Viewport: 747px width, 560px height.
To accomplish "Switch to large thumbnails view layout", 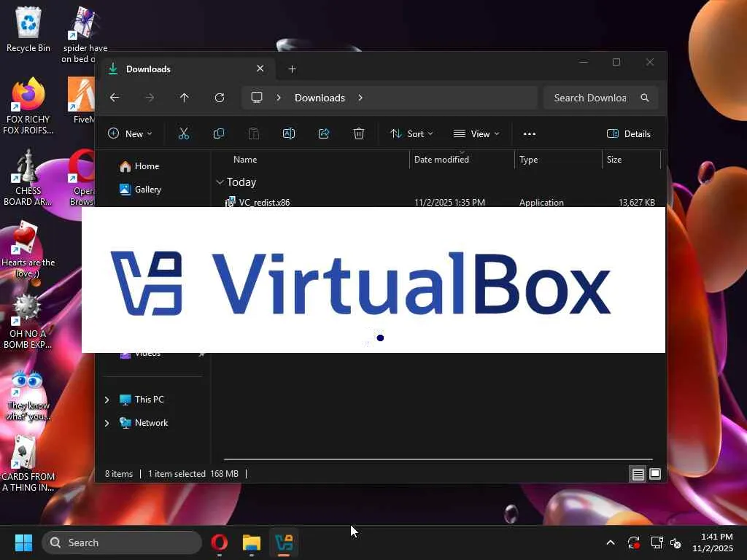I will click(x=655, y=474).
